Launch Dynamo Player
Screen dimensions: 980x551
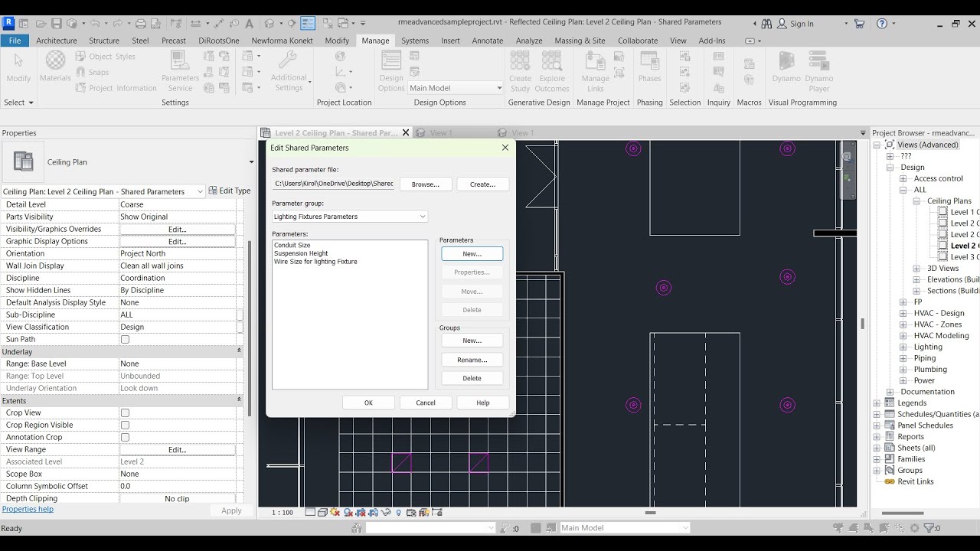point(819,70)
